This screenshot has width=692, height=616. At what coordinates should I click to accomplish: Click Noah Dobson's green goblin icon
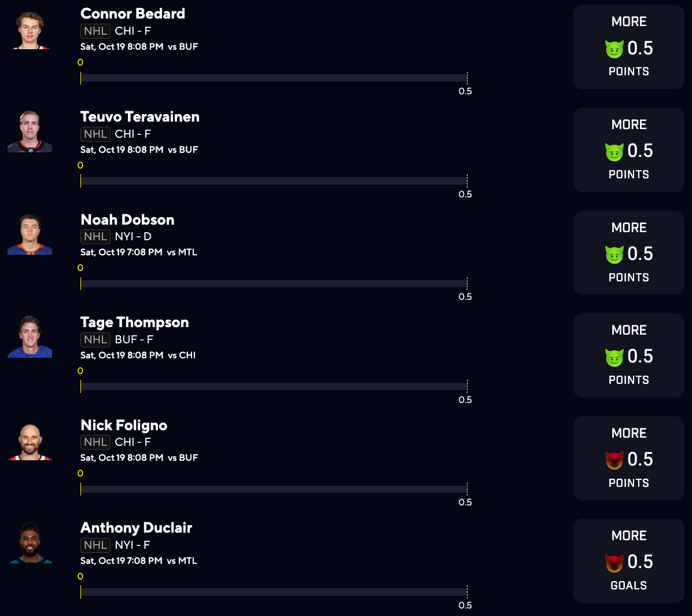click(x=614, y=255)
